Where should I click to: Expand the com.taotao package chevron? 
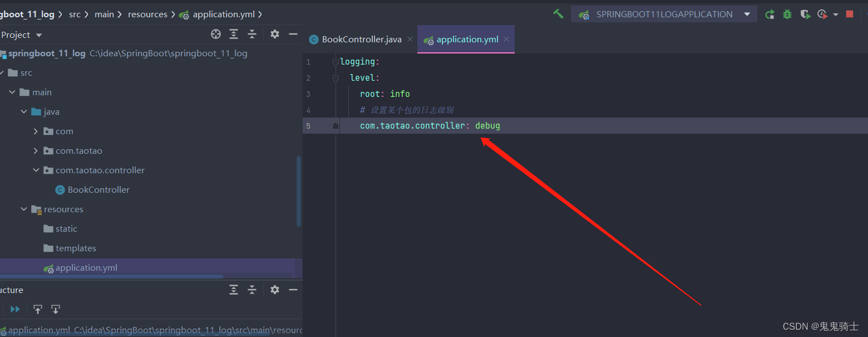(36, 151)
